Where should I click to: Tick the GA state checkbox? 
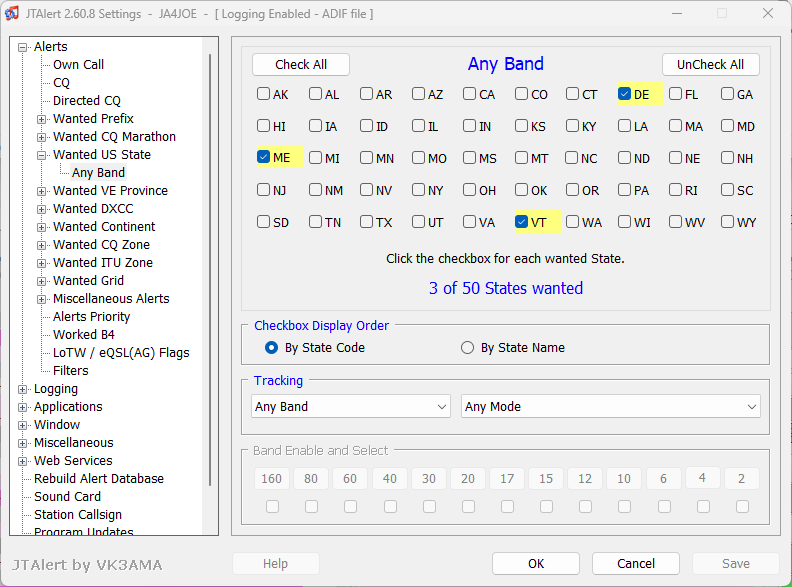[727, 94]
